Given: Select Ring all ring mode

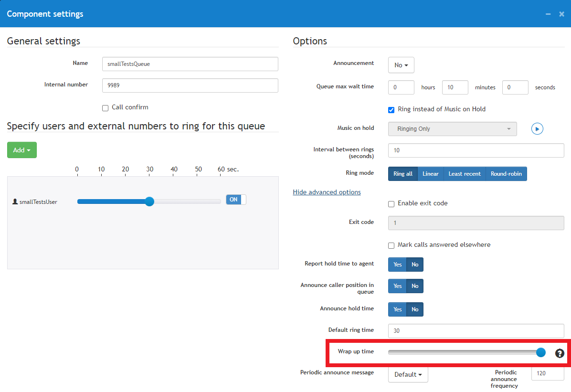Looking at the screenshot, I should (x=403, y=174).
